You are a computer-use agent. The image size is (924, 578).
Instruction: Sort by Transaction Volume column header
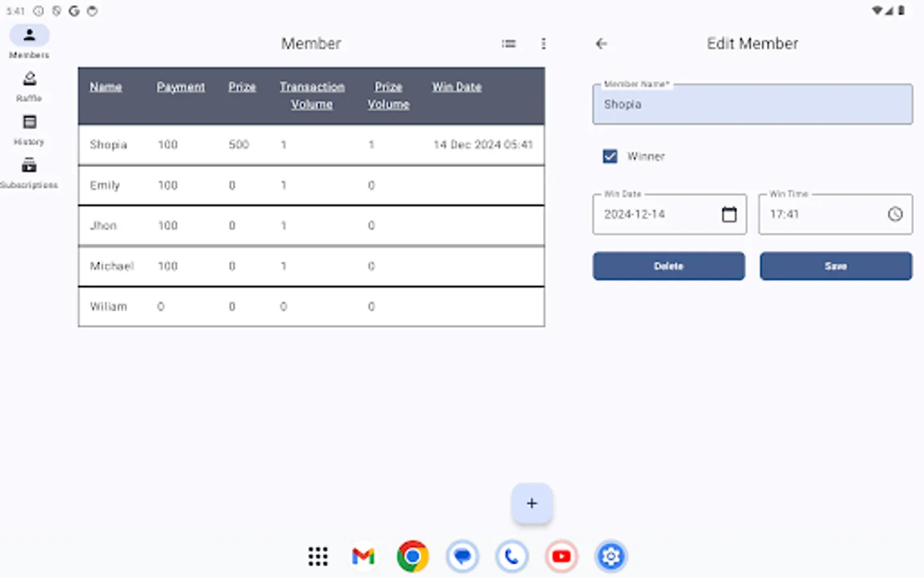312,95
